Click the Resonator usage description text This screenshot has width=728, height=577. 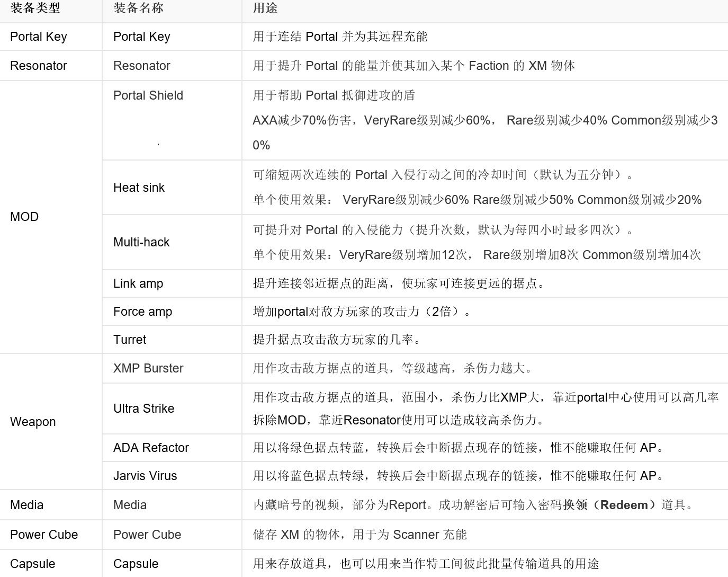click(414, 66)
